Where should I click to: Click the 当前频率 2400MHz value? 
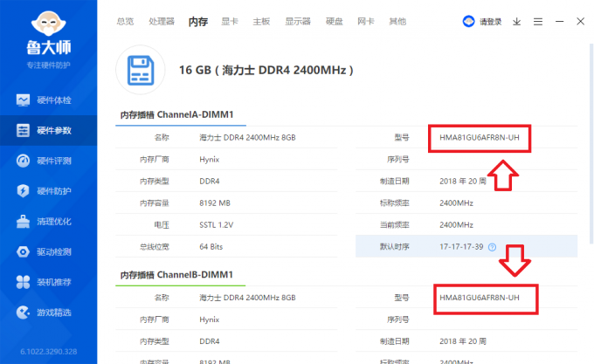click(456, 225)
